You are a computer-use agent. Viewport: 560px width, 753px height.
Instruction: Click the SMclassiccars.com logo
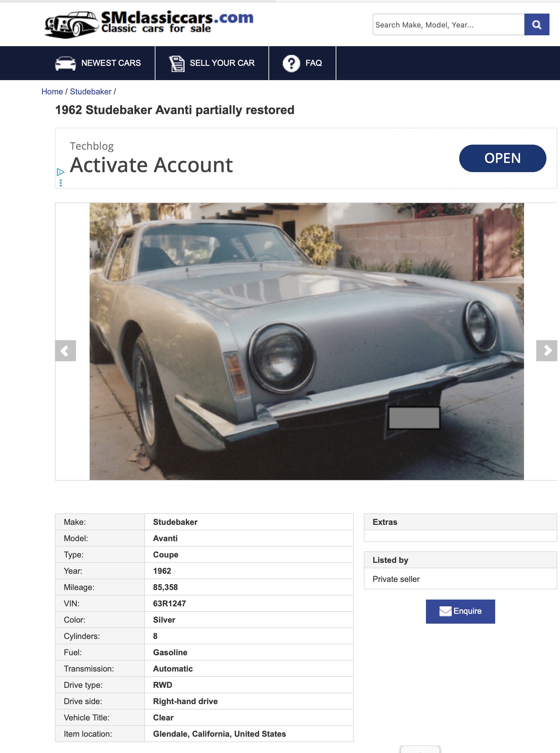pos(149,24)
